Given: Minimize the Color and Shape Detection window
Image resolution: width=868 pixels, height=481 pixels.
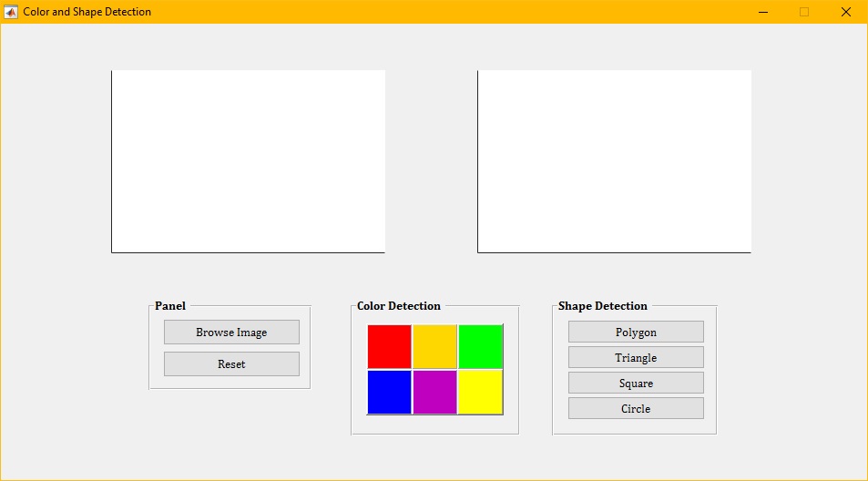Looking at the screenshot, I should (x=763, y=12).
